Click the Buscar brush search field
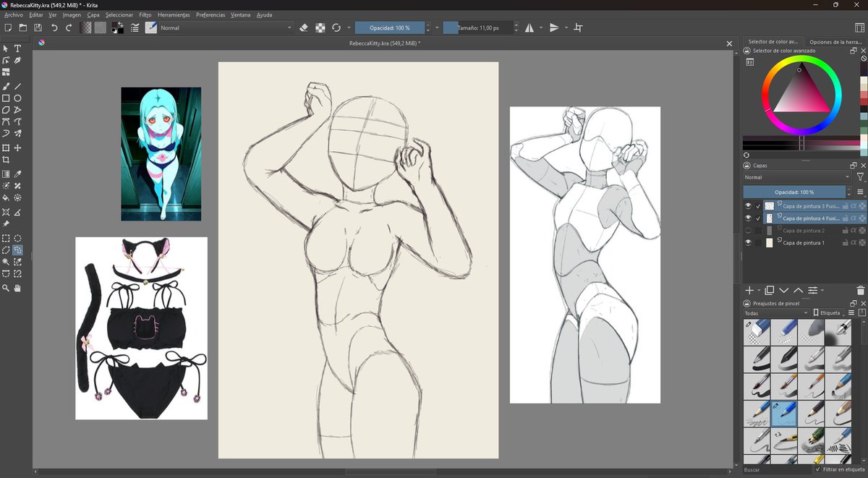The height and width of the screenshot is (478, 868). pyautogui.click(x=778, y=469)
